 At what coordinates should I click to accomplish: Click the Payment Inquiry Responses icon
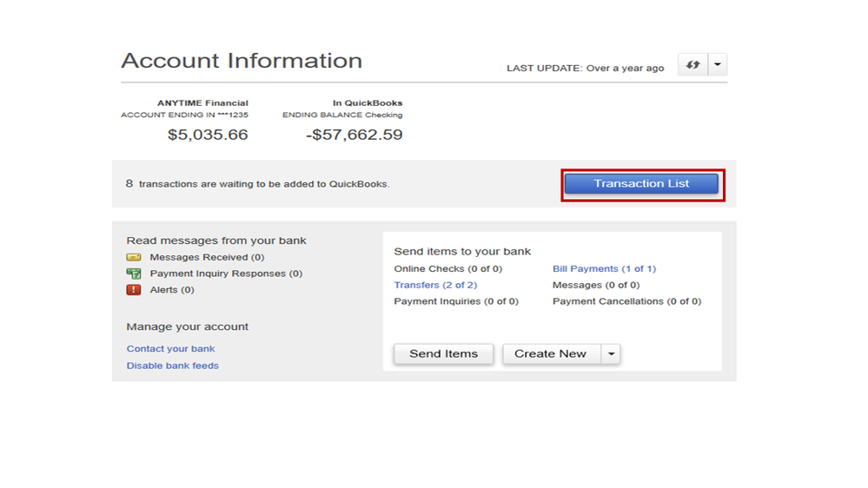pyautogui.click(x=134, y=274)
